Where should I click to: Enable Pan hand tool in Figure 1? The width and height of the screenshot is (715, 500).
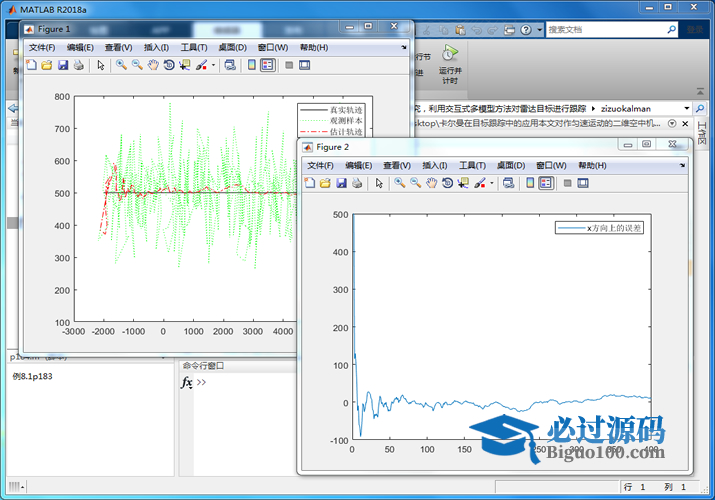153,65
